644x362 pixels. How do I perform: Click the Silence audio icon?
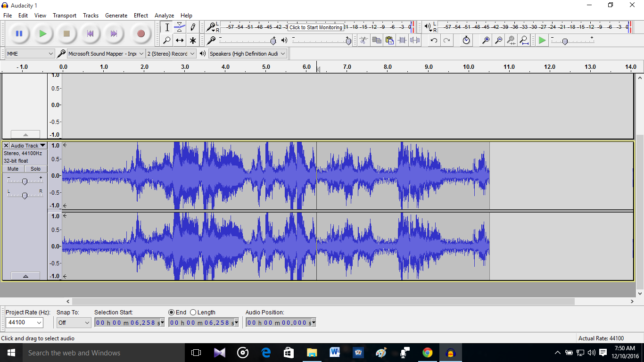pyautogui.click(x=415, y=41)
